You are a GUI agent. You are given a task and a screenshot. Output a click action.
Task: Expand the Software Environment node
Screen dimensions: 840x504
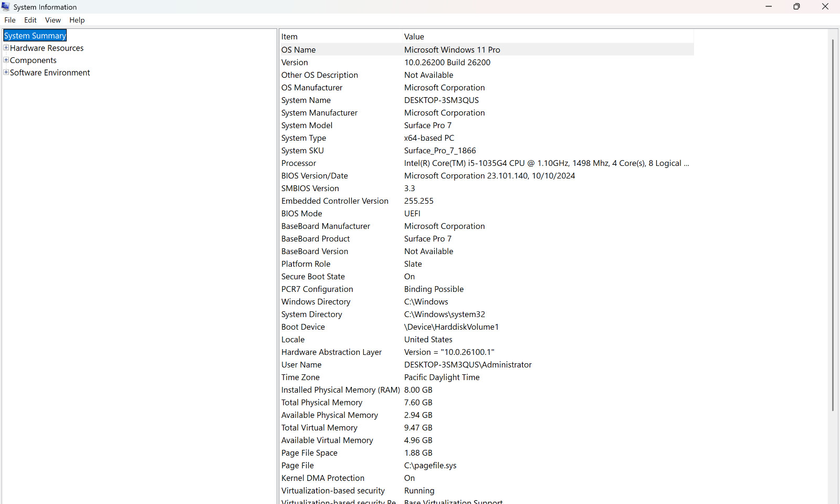pyautogui.click(x=6, y=72)
